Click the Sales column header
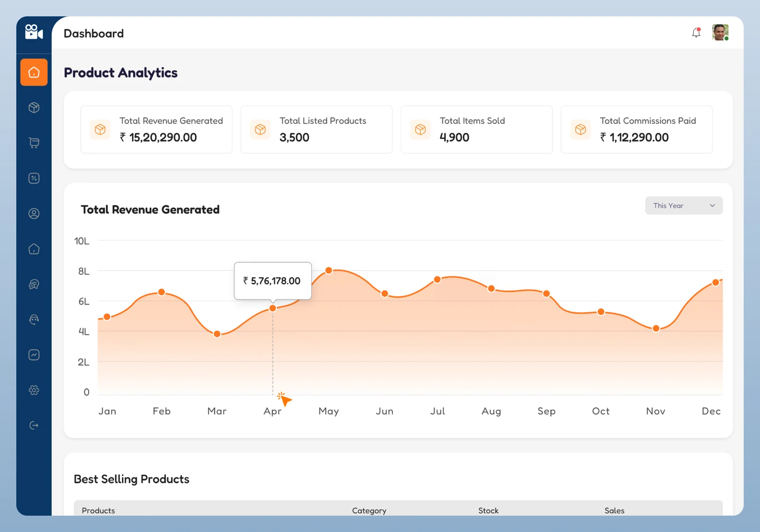This screenshot has height=532, width=760. [x=614, y=511]
